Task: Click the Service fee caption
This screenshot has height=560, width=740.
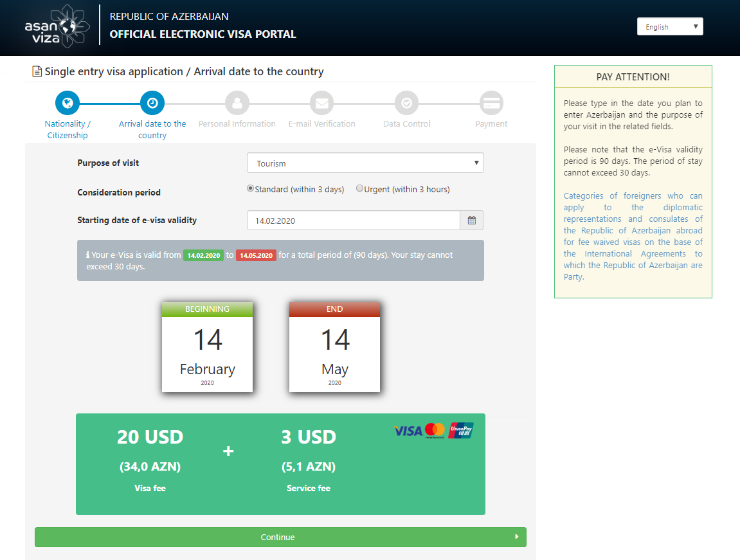Action: [x=309, y=488]
